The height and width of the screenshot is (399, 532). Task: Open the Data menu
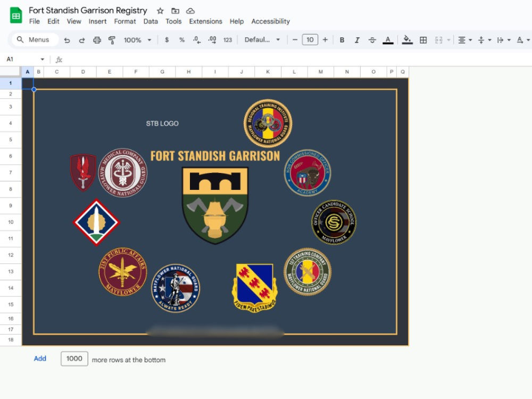[x=151, y=21]
